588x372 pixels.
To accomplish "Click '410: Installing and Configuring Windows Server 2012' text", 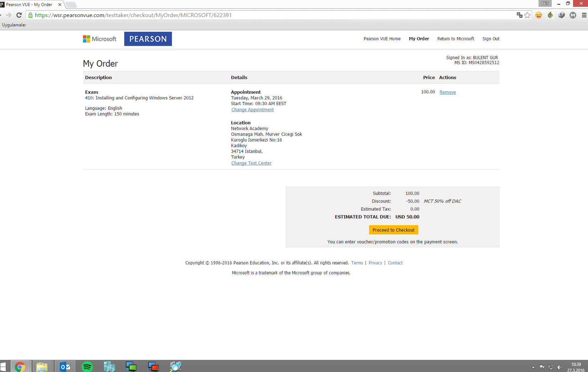I will point(139,98).
